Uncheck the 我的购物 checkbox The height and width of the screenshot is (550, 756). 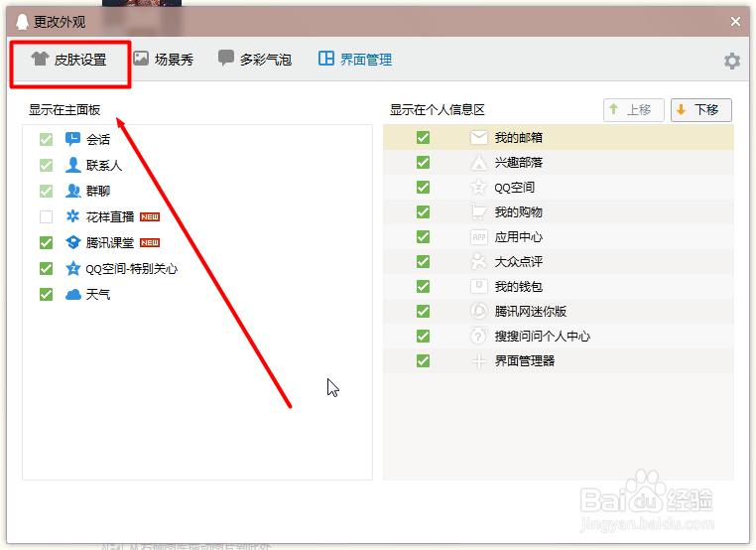[x=423, y=211]
